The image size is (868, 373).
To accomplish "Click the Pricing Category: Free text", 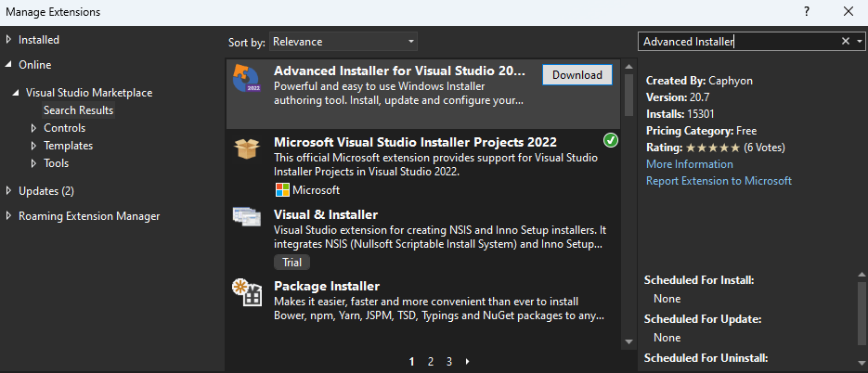I will pyautogui.click(x=702, y=131).
